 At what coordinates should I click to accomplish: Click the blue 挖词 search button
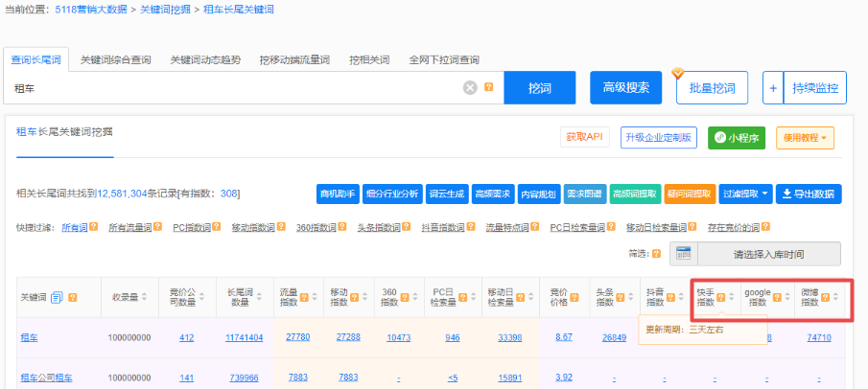point(539,88)
